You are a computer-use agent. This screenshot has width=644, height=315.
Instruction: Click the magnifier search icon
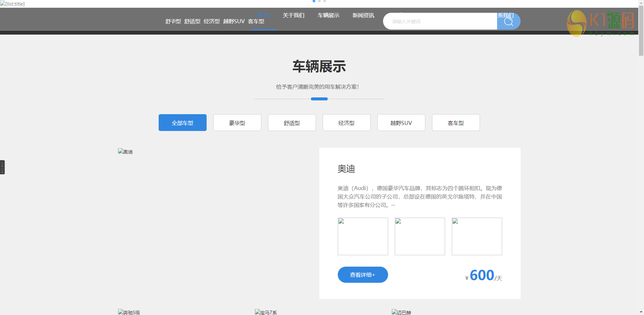pyautogui.click(x=508, y=21)
